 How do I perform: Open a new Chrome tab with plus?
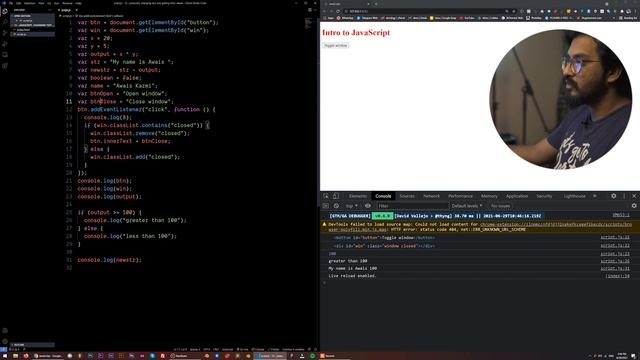coord(376,4)
